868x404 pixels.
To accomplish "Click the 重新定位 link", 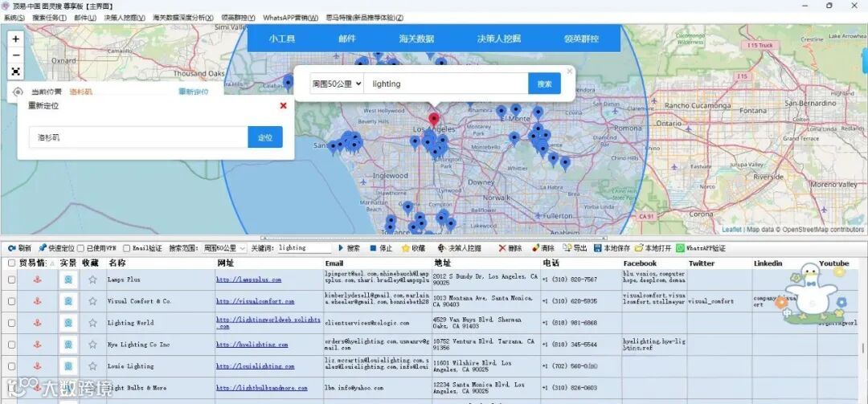I will pyautogui.click(x=193, y=92).
